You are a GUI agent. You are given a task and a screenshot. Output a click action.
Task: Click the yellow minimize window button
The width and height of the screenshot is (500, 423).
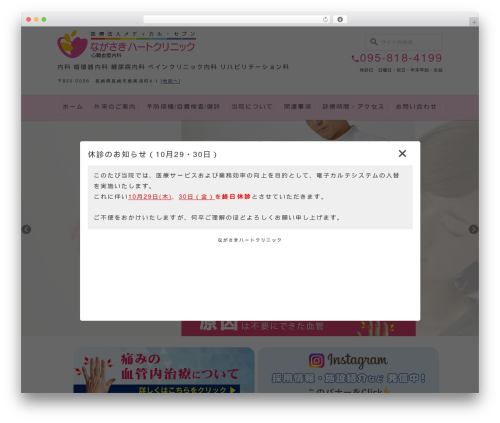tap(36, 19)
